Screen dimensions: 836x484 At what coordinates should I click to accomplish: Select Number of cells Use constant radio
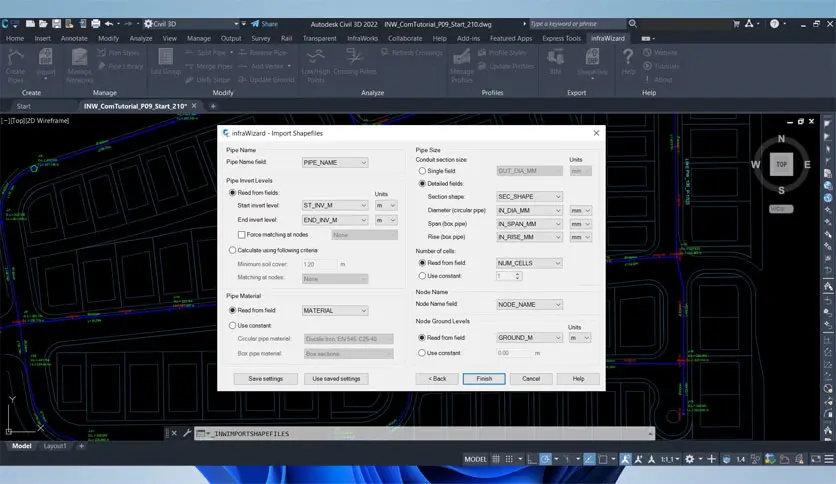pos(422,276)
